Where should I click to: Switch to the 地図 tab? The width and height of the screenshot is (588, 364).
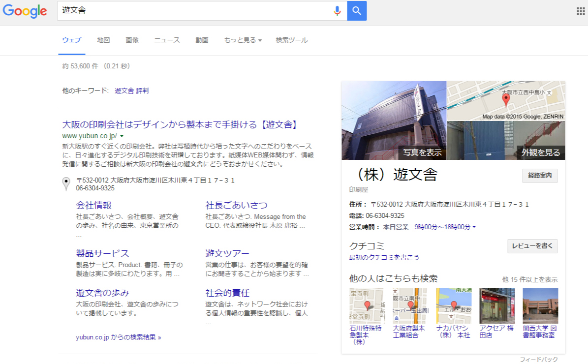point(103,40)
